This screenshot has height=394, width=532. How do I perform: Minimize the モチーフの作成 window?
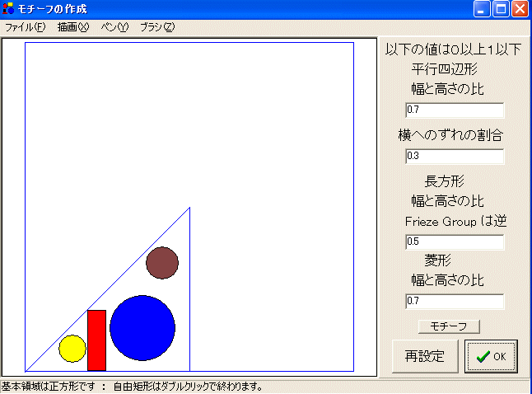tap(482, 9)
